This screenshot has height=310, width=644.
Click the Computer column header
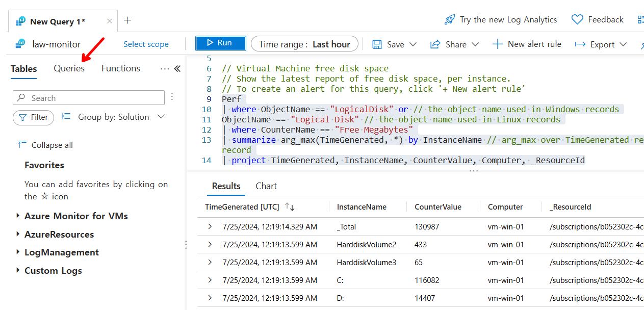tap(505, 207)
